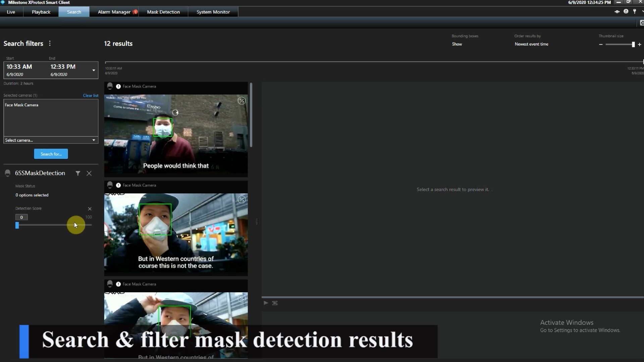
Task: Open the System Monitor tab
Action: (x=213, y=12)
